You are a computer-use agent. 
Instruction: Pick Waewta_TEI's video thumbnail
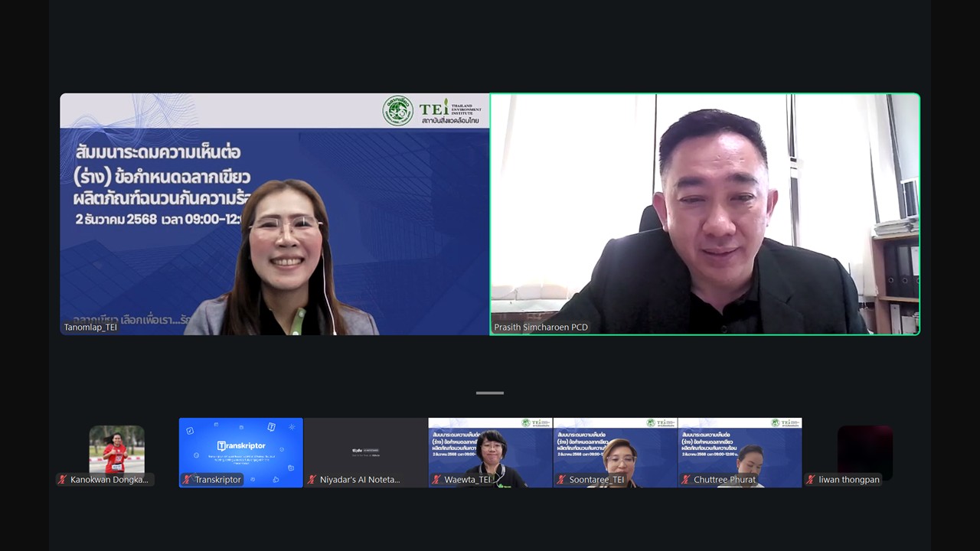click(x=490, y=448)
